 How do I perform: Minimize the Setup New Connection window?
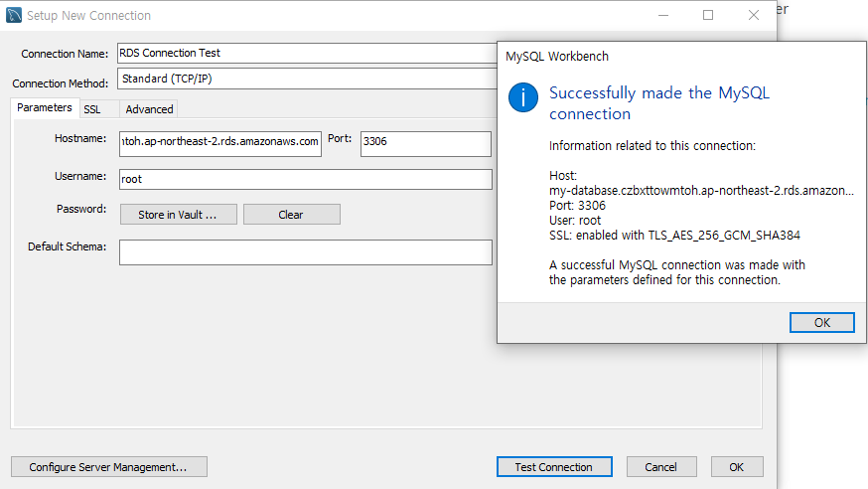663,15
